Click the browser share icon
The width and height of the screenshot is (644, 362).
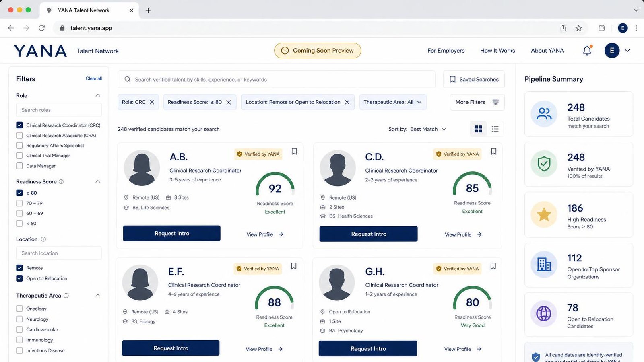pyautogui.click(x=563, y=28)
